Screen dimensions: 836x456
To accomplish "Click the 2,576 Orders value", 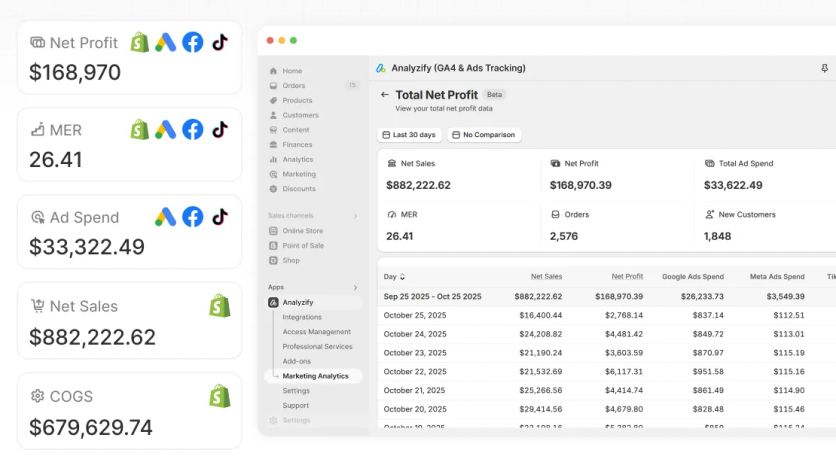I will 564,236.
